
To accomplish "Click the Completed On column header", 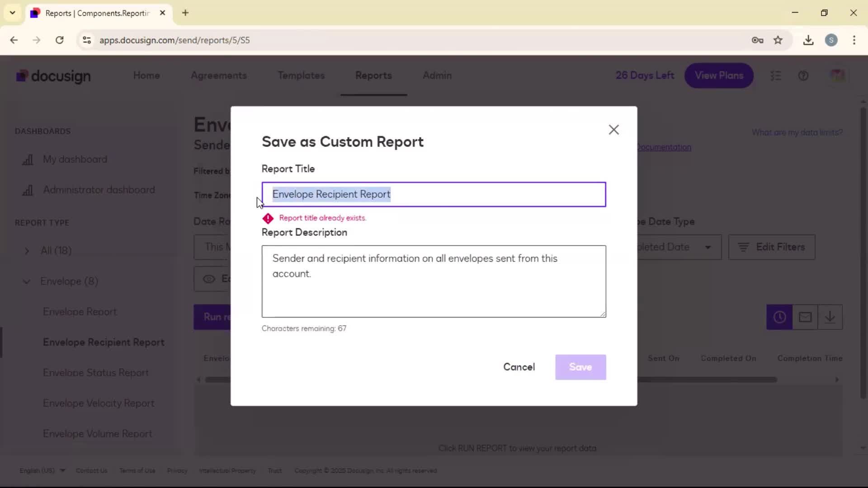I will [728, 358].
